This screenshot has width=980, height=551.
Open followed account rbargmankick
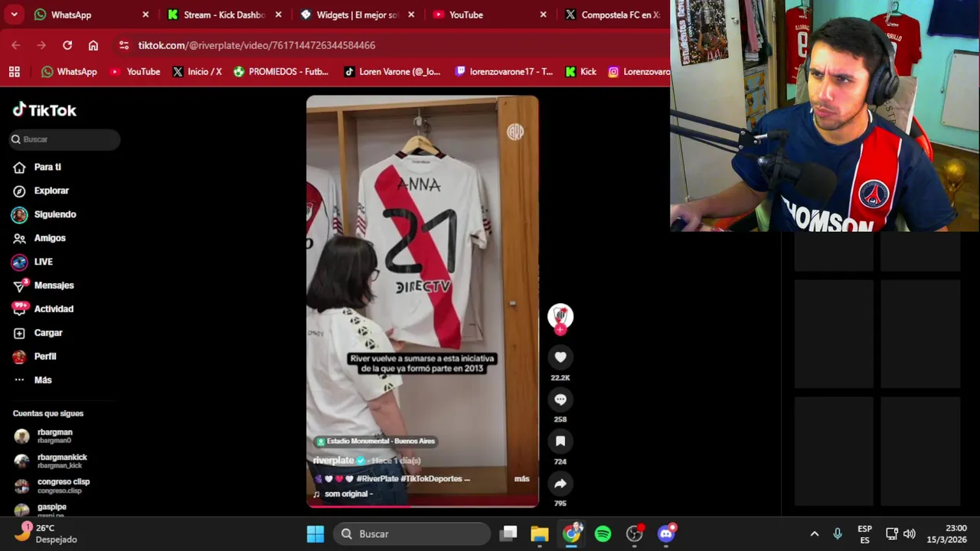click(x=62, y=461)
